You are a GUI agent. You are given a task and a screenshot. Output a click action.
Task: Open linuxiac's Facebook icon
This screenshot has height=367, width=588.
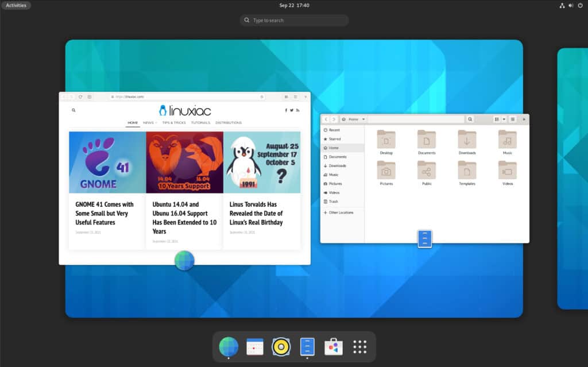tap(286, 110)
